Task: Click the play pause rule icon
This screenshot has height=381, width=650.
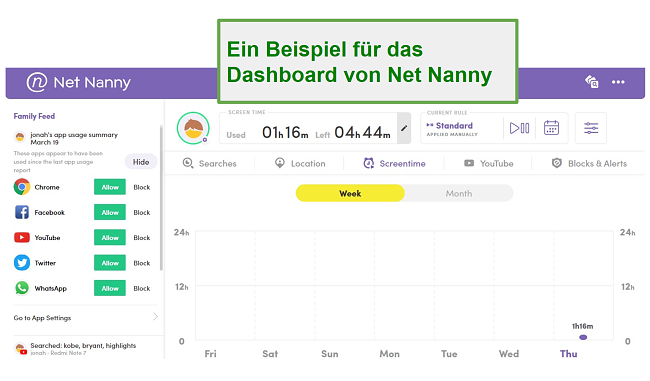Action: (519, 128)
